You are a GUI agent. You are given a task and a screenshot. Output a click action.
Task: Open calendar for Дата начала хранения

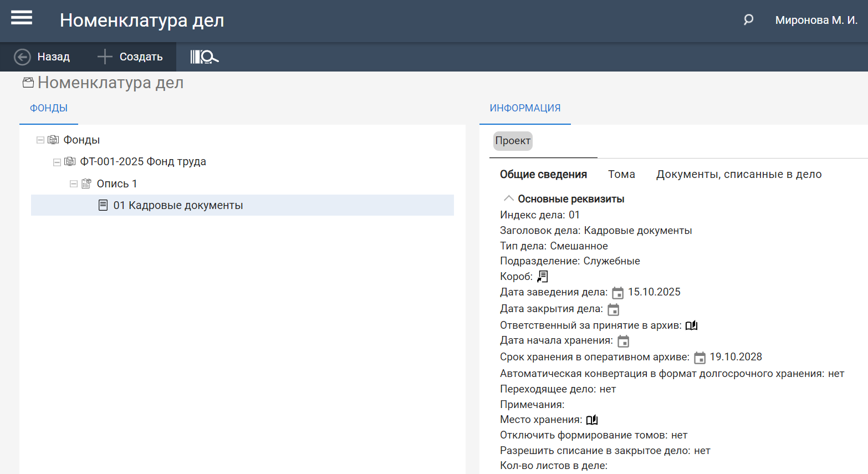click(x=623, y=341)
